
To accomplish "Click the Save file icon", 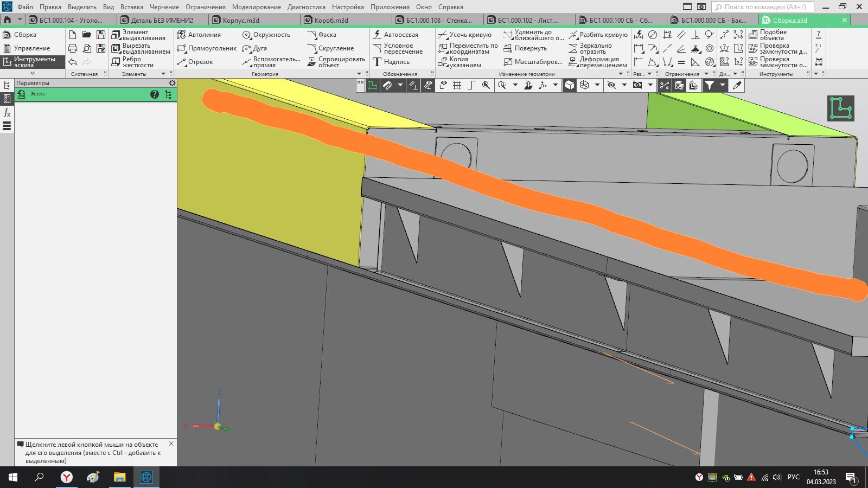I will coord(101,35).
